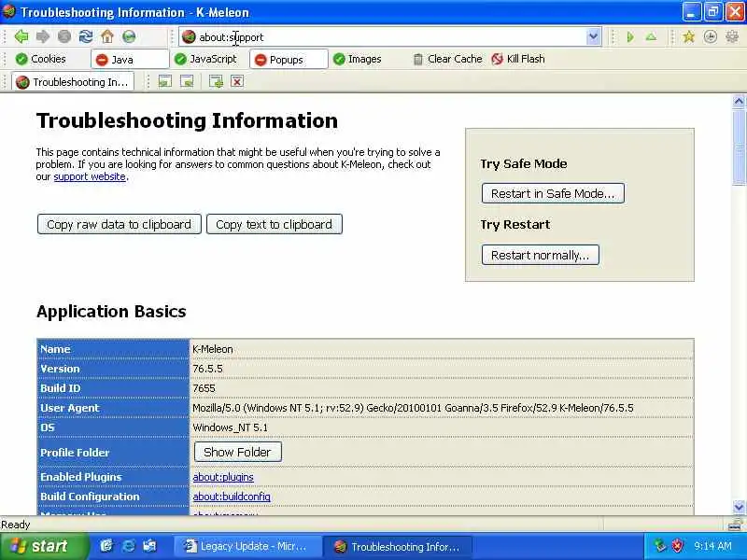Open the Windows start button
The image size is (747, 560).
(44, 546)
